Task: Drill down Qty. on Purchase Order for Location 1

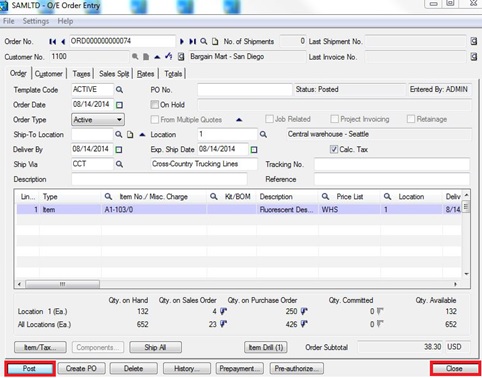Action: point(304,312)
